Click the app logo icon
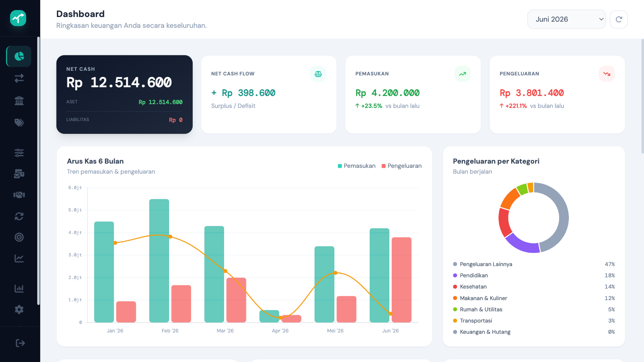This screenshot has height=362, width=644. coord(18,18)
